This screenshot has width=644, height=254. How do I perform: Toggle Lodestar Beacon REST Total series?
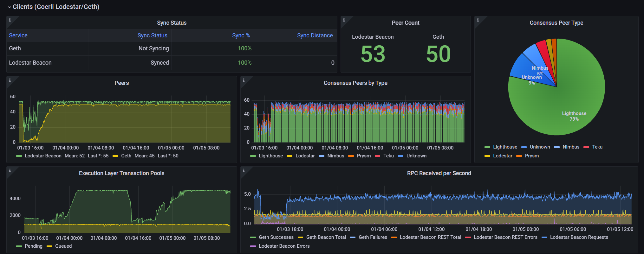430,237
